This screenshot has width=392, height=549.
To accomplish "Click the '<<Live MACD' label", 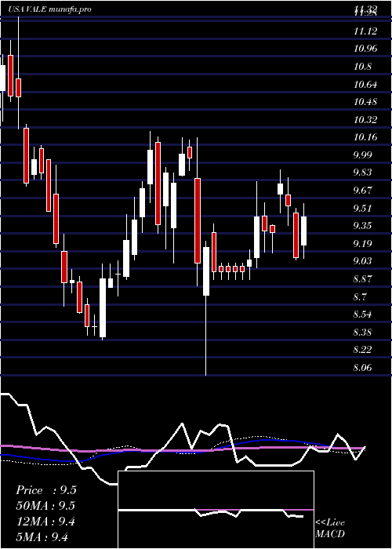I will pyautogui.click(x=330, y=529).
